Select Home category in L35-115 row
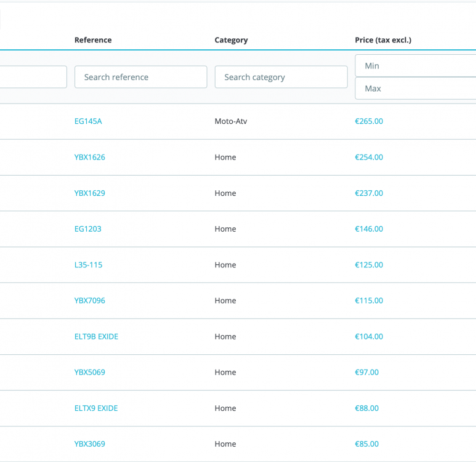The image size is (476, 462). [225, 265]
